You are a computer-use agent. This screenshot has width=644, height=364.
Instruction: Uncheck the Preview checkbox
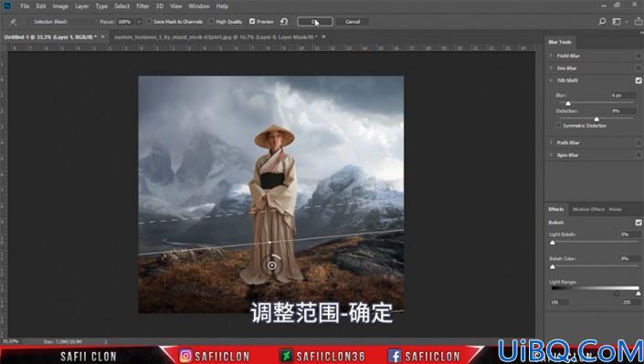[252, 21]
